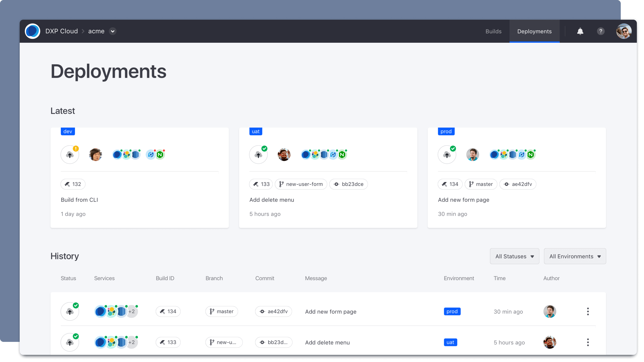Click build 134 chip in prod card
Image resolution: width=644 pixels, height=362 pixels.
click(450, 184)
